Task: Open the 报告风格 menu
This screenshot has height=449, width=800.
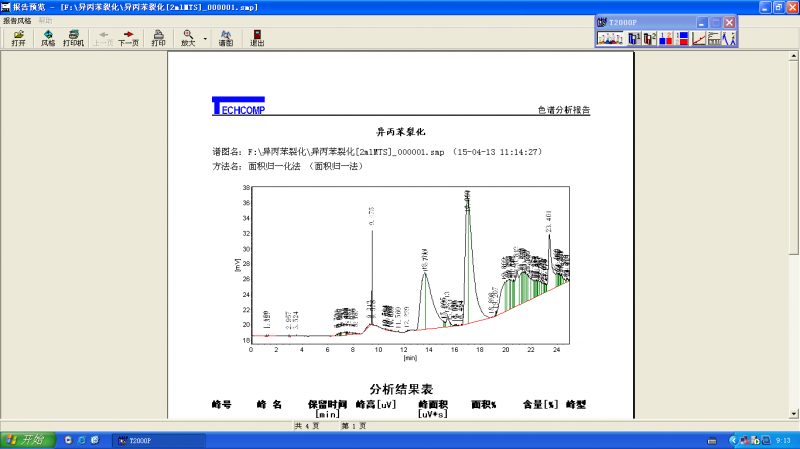Action: 17,20
